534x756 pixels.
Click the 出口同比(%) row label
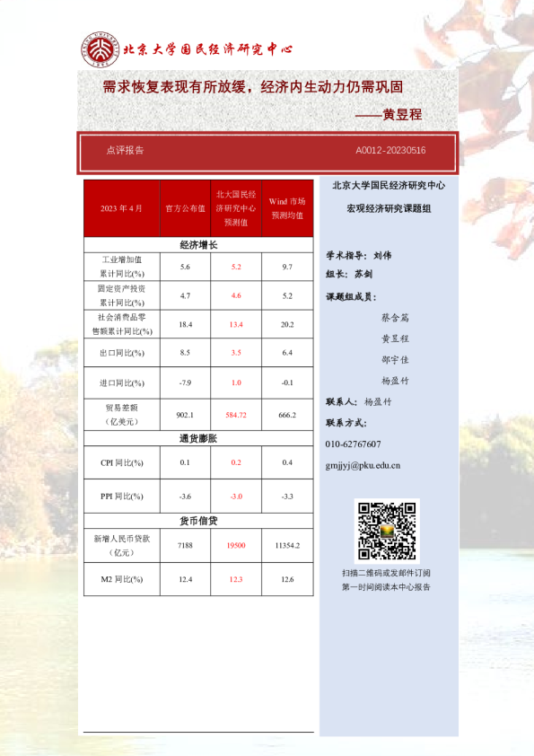[x=122, y=353]
